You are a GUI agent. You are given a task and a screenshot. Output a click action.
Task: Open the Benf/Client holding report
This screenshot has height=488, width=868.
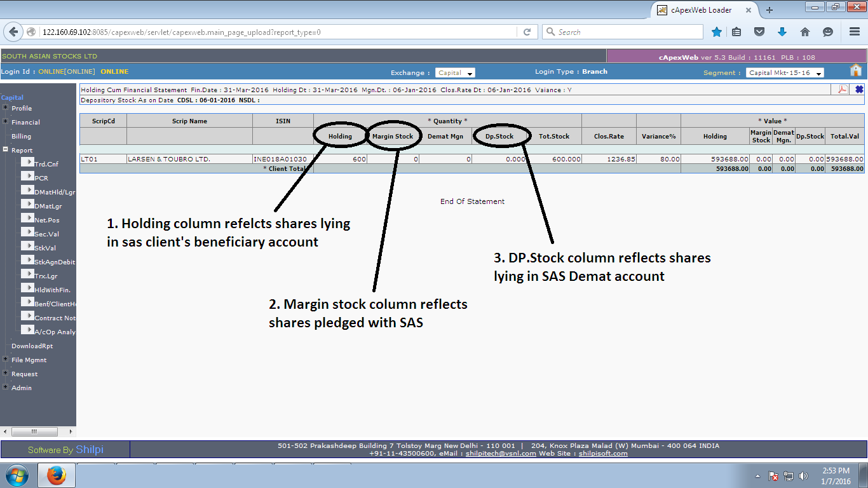55,304
